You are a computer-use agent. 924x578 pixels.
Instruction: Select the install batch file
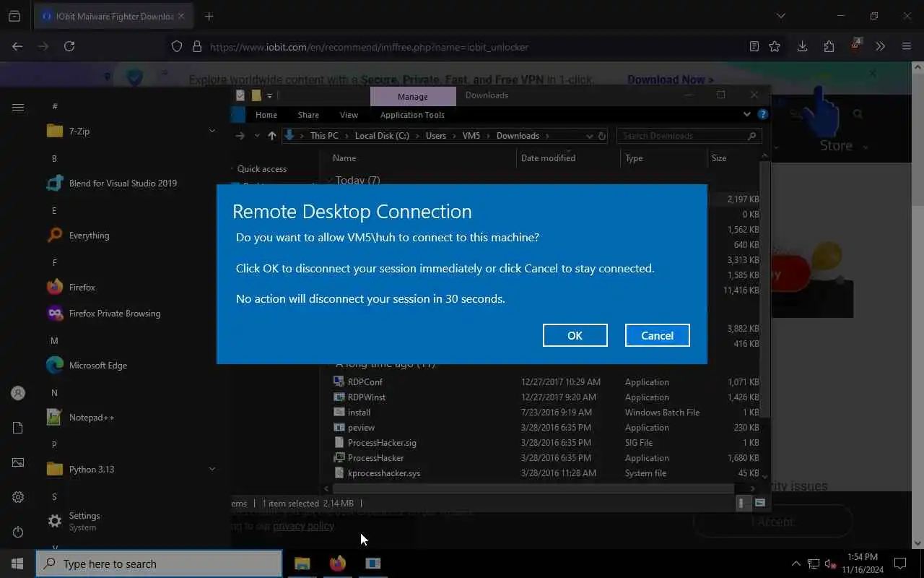pos(359,412)
